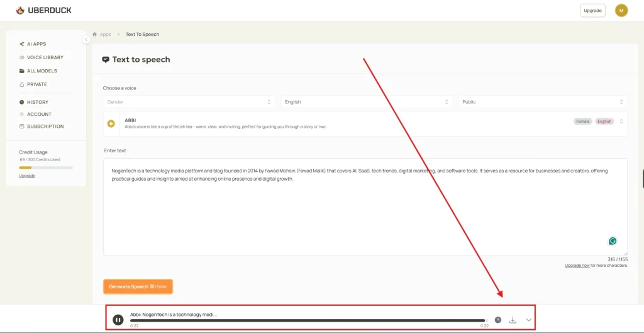This screenshot has height=333, width=644.
Task: Click the Grammarly icon in the text area
Action: pos(613,241)
